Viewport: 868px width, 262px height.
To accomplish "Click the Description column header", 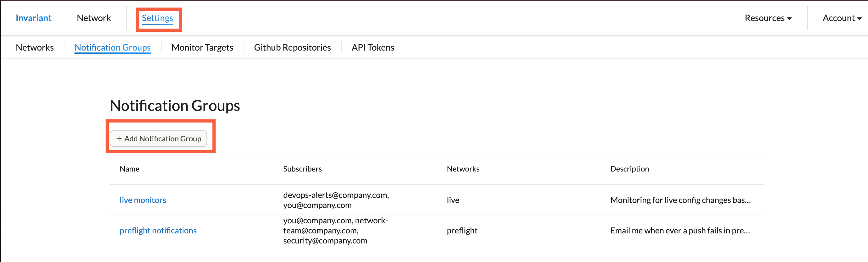I will tap(629, 169).
